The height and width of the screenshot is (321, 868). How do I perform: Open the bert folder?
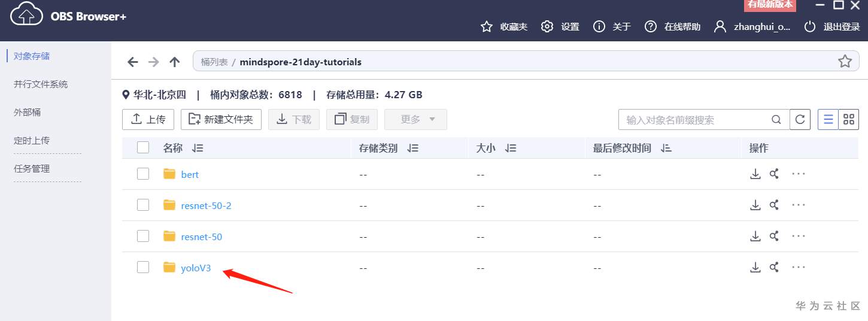[x=190, y=174]
